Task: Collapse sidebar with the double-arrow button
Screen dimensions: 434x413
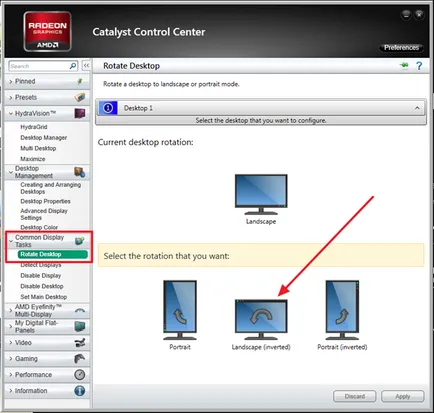Action: 86,66
